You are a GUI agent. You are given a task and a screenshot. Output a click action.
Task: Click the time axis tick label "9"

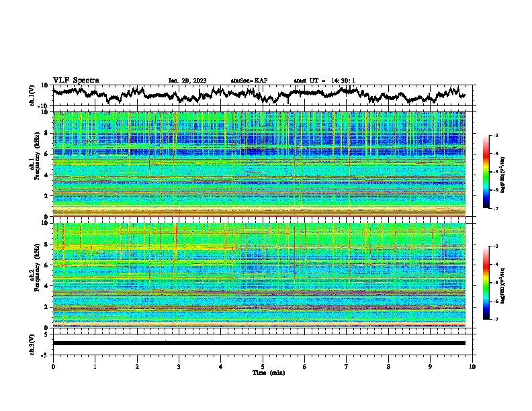pos(430,367)
